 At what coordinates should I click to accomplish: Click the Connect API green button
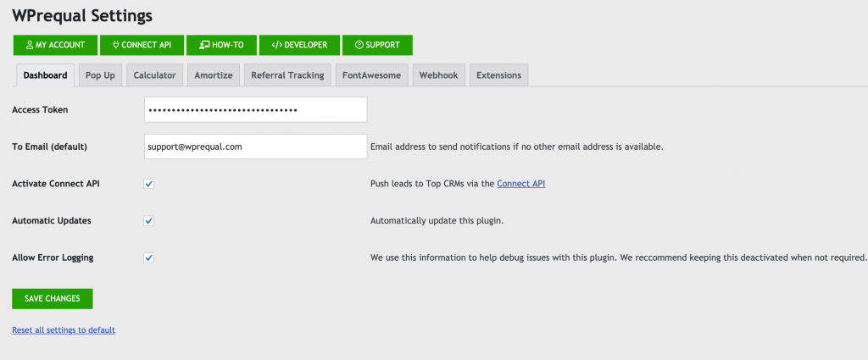[x=142, y=46]
